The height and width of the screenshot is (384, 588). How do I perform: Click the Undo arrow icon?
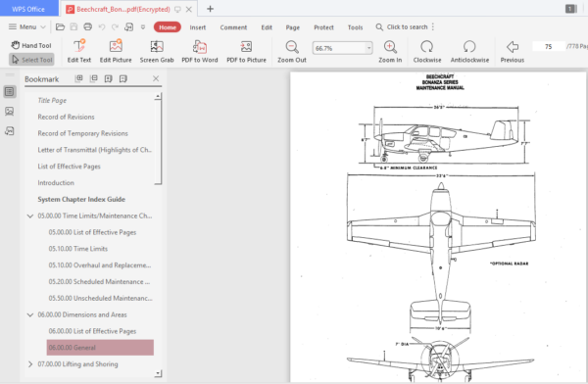point(102,27)
